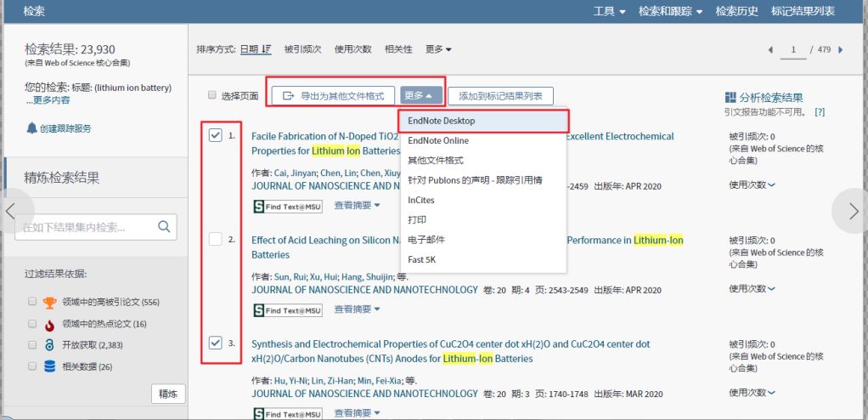Click Find Text@MSU icon for result 3
868x420 pixels.
288,413
